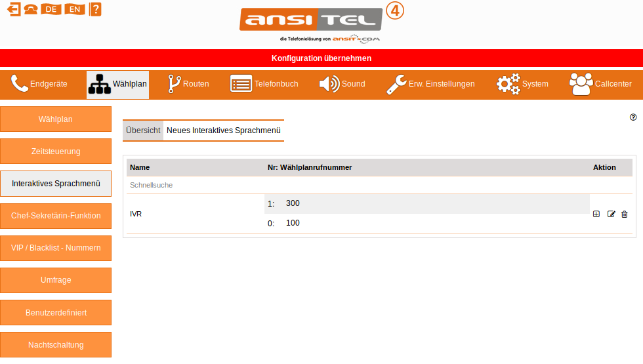Switch language to German with DE flag

click(51, 9)
